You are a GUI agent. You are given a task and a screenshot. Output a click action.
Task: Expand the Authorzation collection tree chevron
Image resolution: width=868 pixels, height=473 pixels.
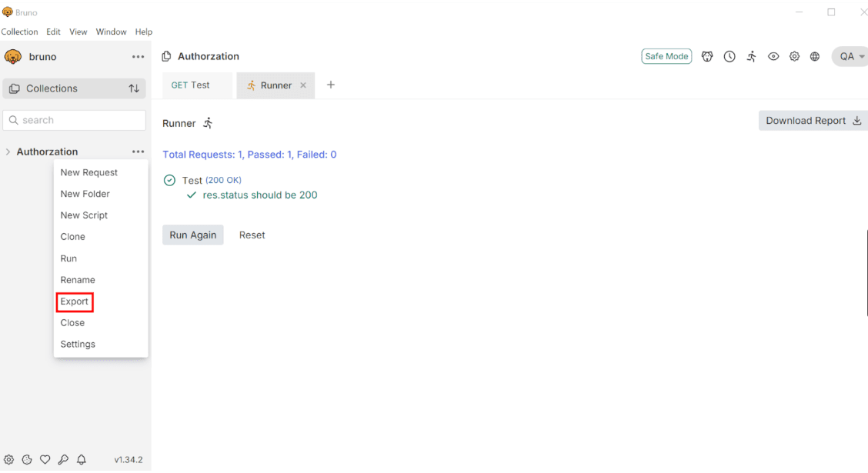point(8,152)
